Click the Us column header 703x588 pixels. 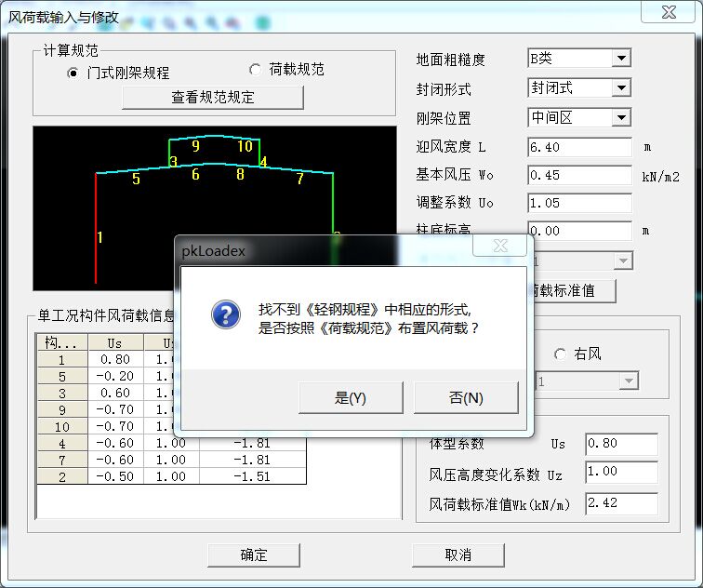pyautogui.click(x=115, y=343)
